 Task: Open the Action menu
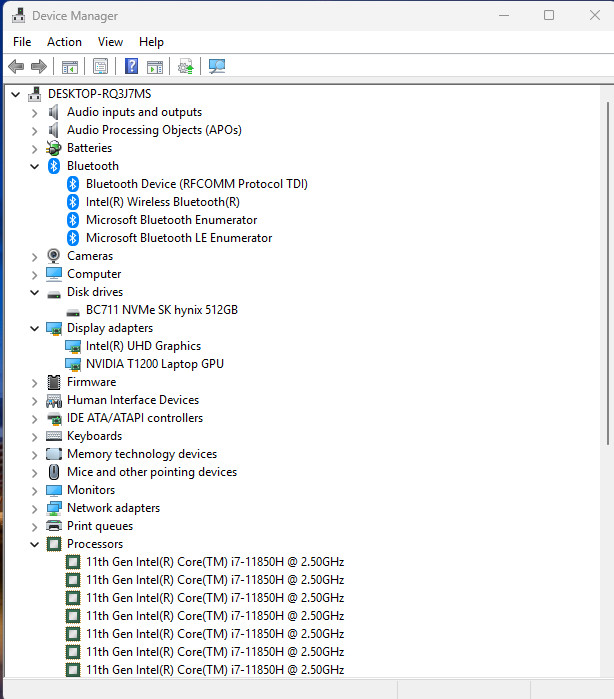point(64,42)
